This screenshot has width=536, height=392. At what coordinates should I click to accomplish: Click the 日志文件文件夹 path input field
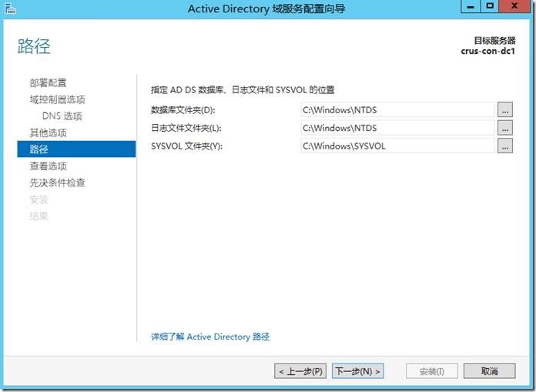click(x=398, y=128)
